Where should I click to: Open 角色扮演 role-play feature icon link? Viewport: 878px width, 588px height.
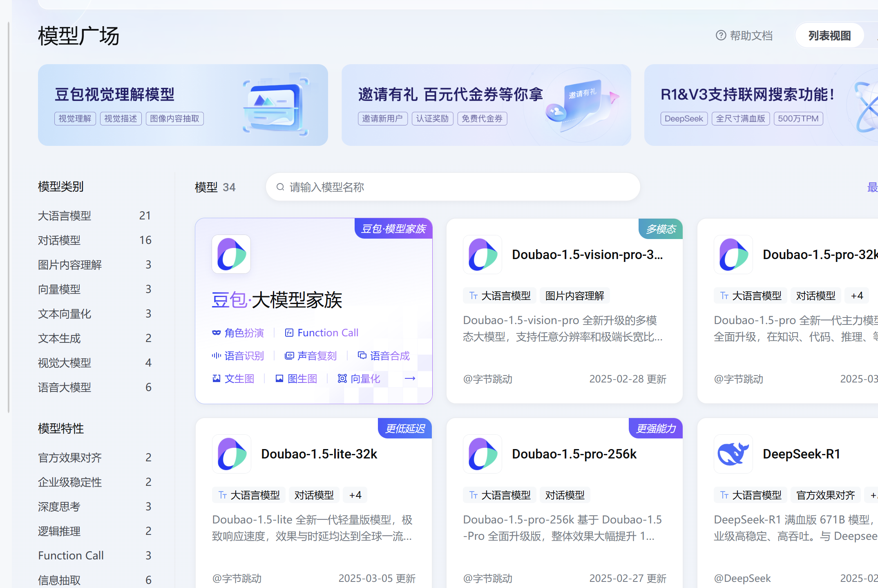click(x=238, y=333)
